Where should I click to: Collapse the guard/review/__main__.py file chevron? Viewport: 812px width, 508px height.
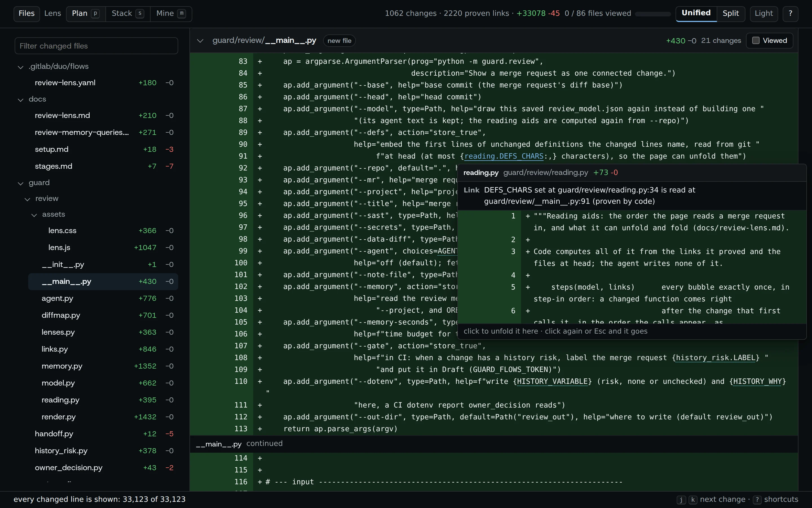[200, 41]
